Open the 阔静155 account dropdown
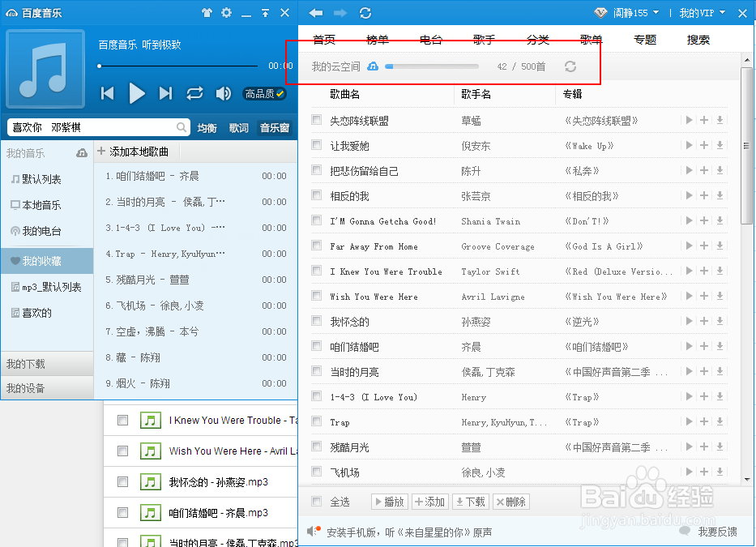 click(636, 13)
